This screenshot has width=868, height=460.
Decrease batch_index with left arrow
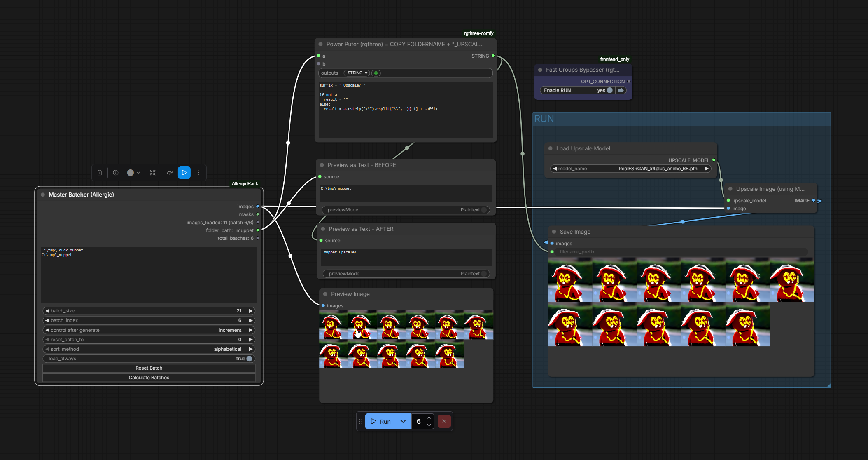tap(47, 320)
